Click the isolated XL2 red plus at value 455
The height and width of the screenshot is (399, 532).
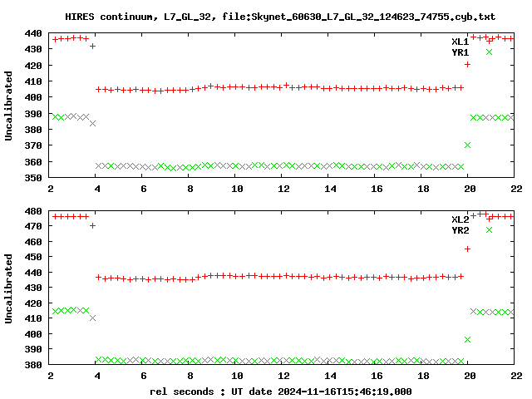coord(467,249)
